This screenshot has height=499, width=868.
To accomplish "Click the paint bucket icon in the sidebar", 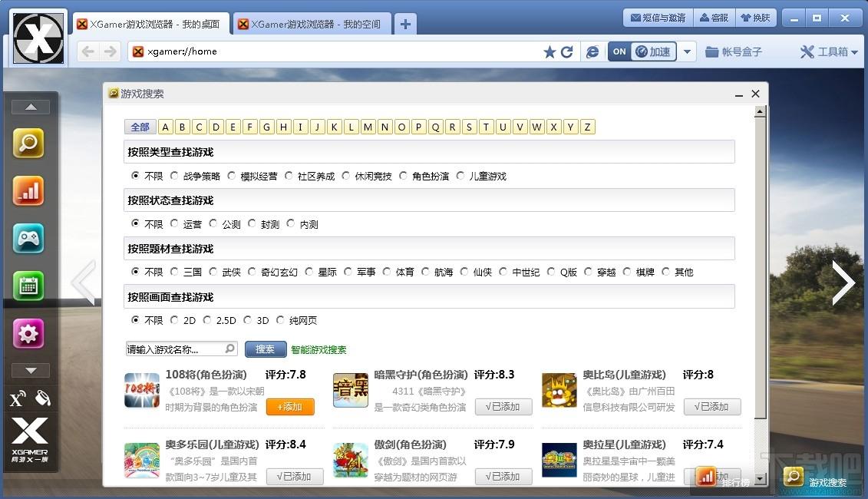I will tap(43, 398).
